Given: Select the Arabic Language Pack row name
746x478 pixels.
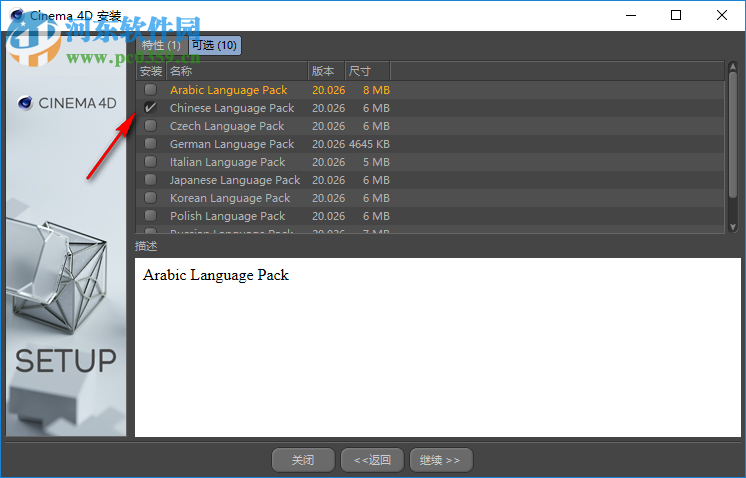Looking at the screenshot, I should 228,90.
